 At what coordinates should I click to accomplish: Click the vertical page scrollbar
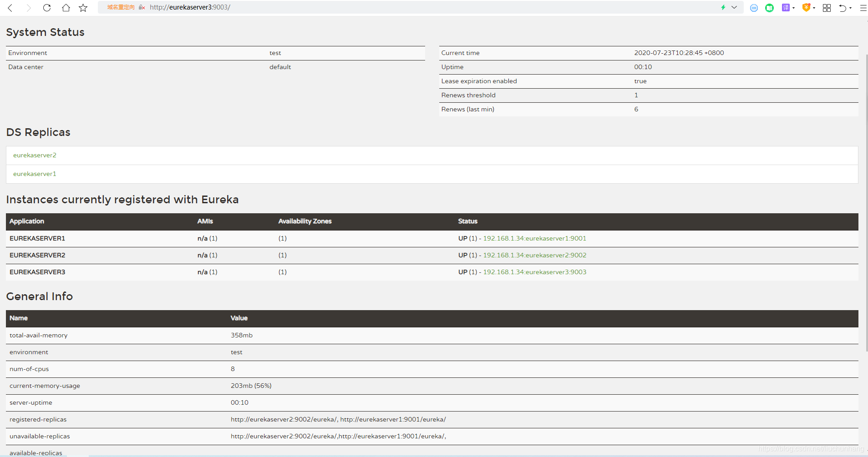[x=866, y=202]
